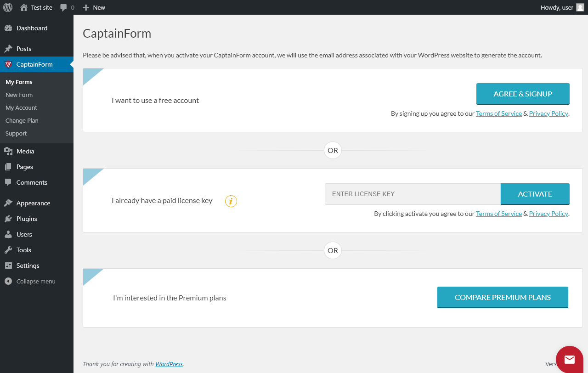Follow the WordPress footer link

169,364
